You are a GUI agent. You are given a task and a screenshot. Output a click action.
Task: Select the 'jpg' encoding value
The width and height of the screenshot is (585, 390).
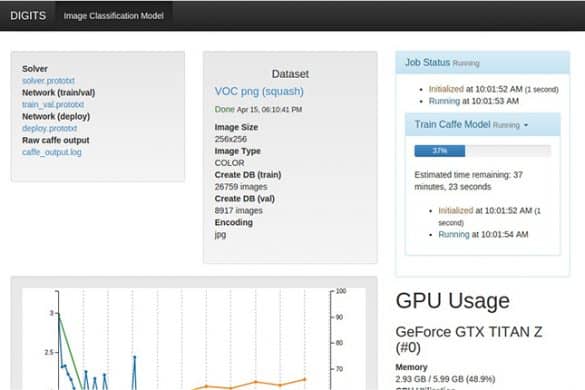(220, 235)
